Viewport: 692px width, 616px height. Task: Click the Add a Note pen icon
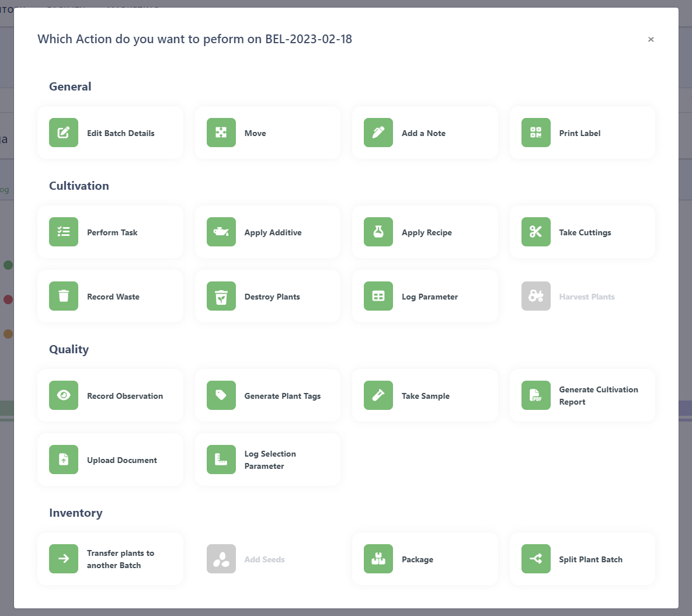click(x=378, y=133)
